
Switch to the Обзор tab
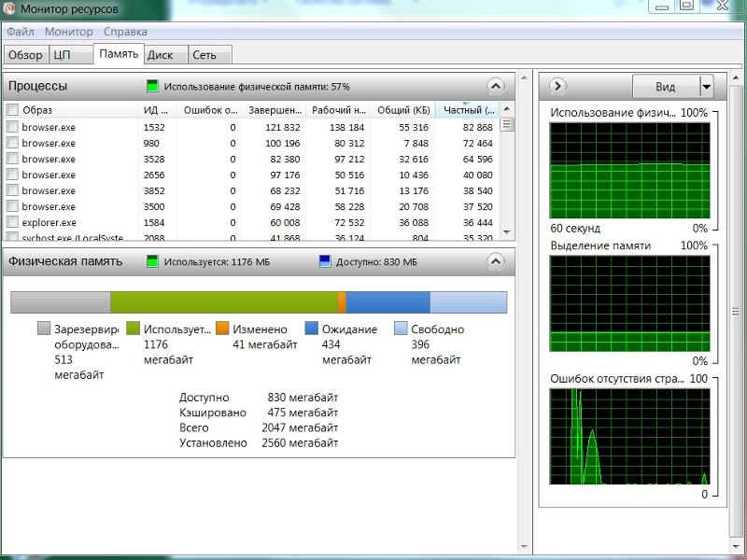click(x=25, y=55)
